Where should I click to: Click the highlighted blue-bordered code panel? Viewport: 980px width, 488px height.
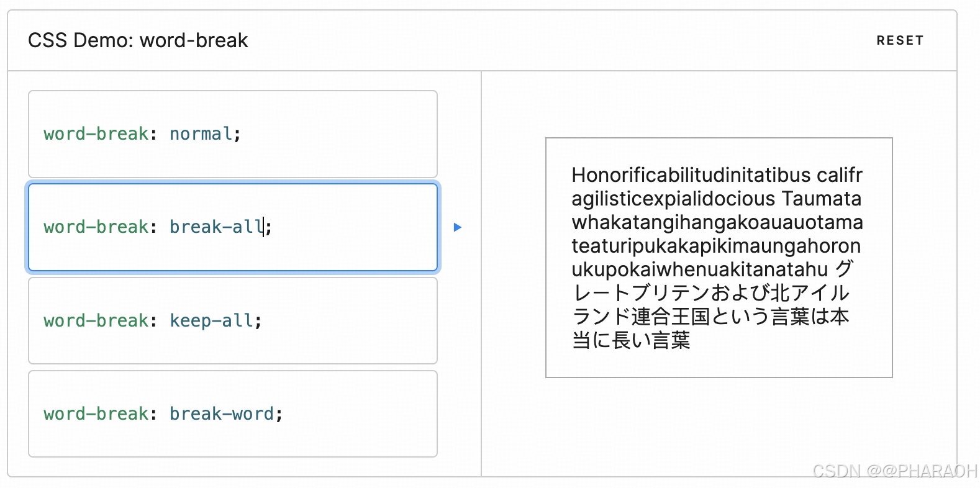click(x=232, y=227)
